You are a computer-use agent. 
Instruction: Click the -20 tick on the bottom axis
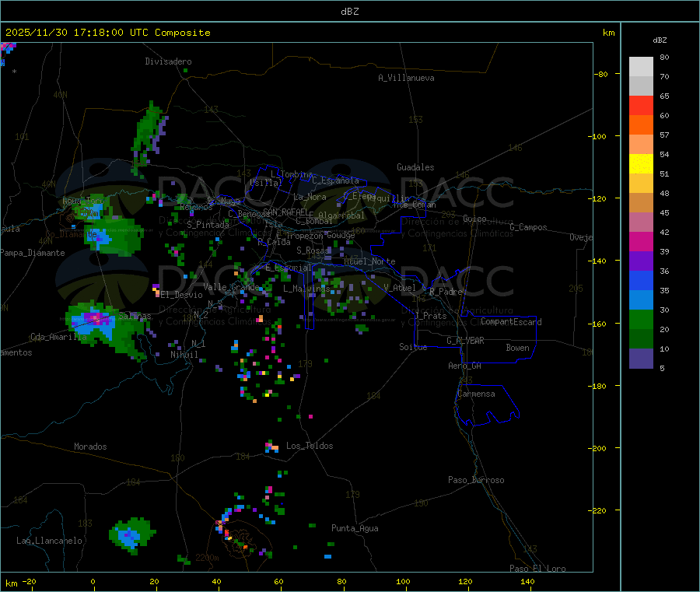pos(29,581)
